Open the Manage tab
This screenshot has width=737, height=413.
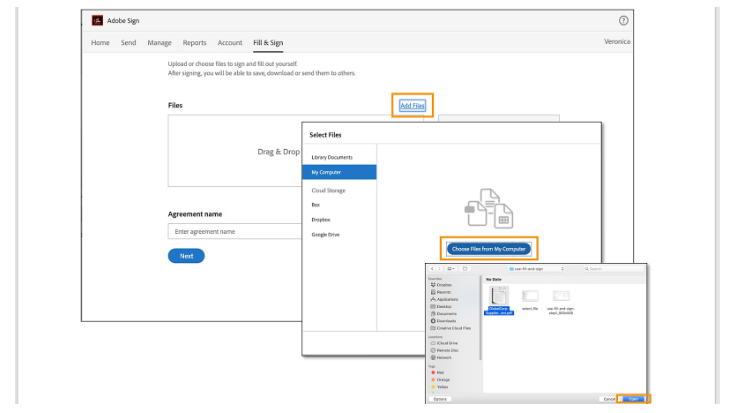pyautogui.click(x=159, y=43)
